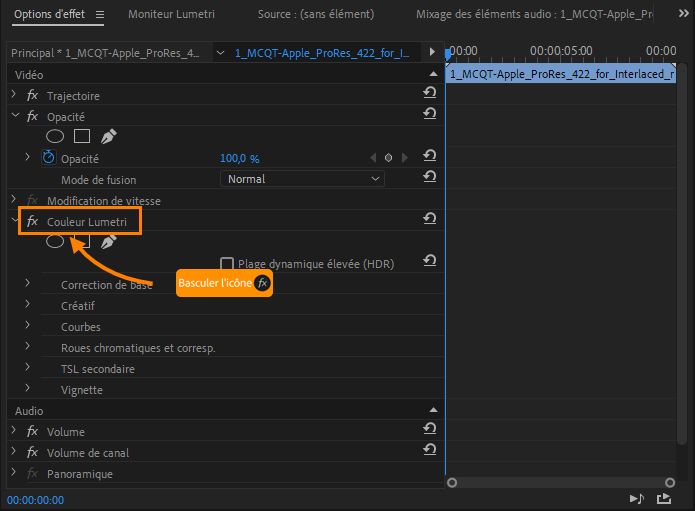Toggle the Opacité animation stopwatch

pos(48,157)
